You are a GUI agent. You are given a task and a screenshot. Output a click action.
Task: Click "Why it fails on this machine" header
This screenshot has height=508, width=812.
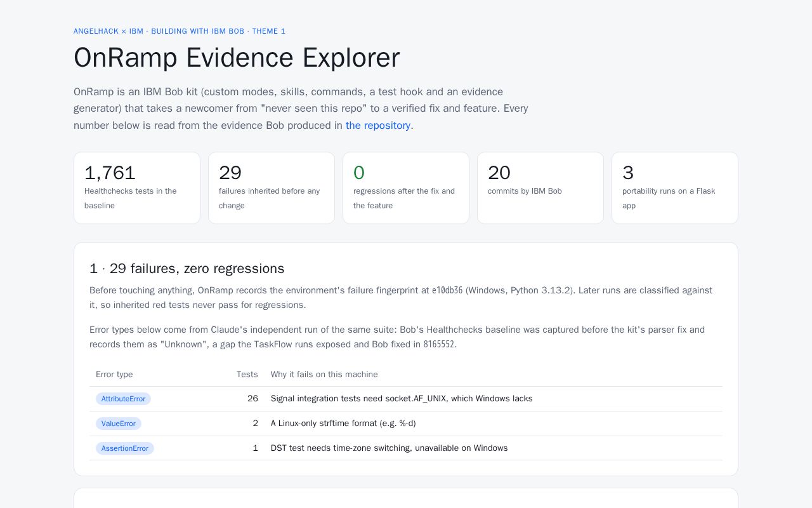[x=324, y=375]
